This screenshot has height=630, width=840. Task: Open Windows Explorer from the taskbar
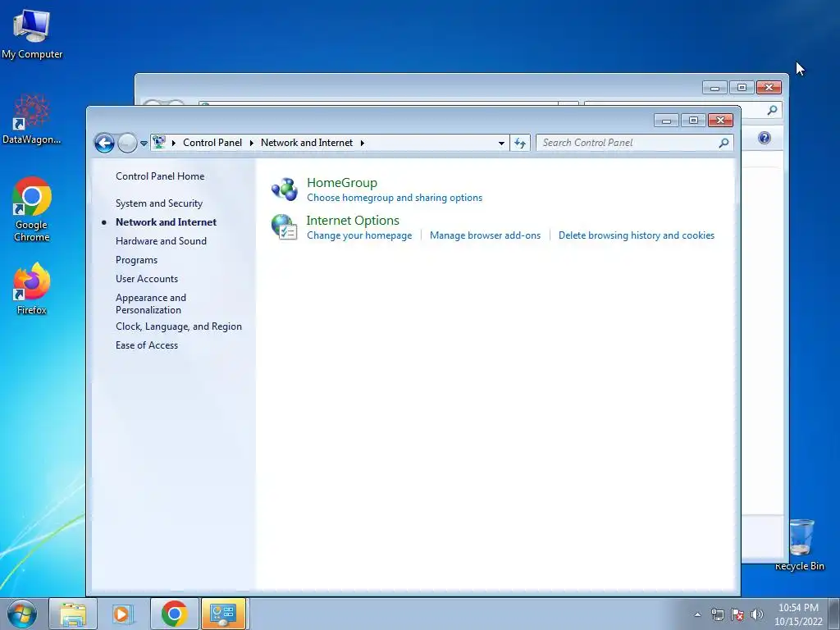73,614
